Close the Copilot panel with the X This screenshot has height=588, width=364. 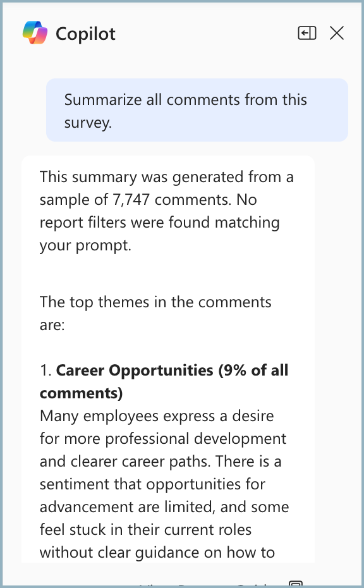click(x=337, y=32)
